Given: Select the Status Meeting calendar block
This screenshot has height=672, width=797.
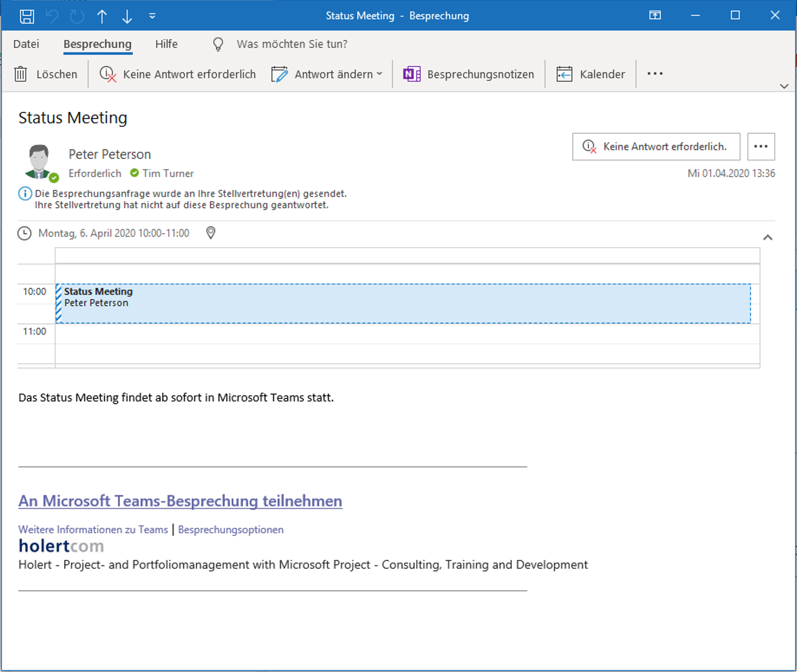Looking at the screenshot, I should click(403, 303).
